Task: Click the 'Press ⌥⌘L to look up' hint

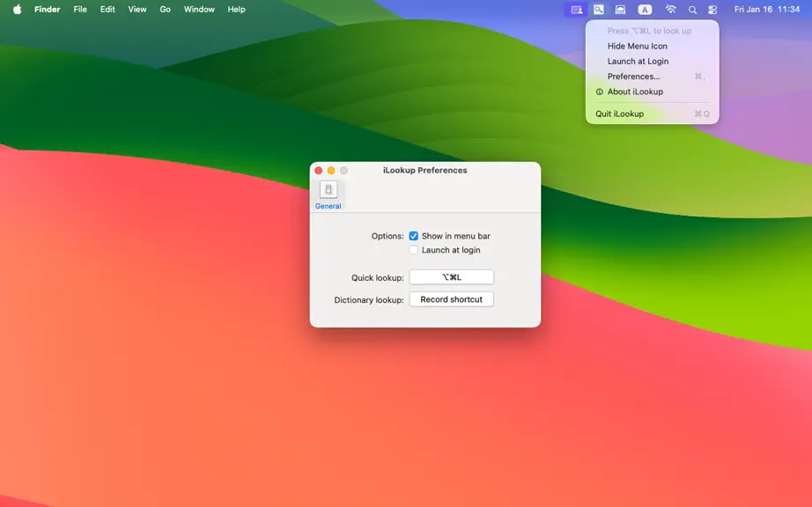Action: [x=649, y=31]
